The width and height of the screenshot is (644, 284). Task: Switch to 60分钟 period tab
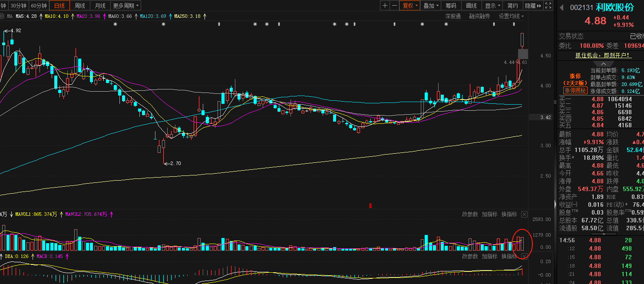pyautogui.click(x=39, y=6)
